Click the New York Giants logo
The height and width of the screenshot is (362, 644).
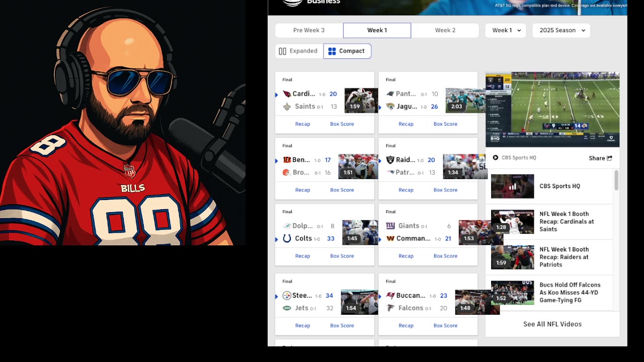pos(390,226)
